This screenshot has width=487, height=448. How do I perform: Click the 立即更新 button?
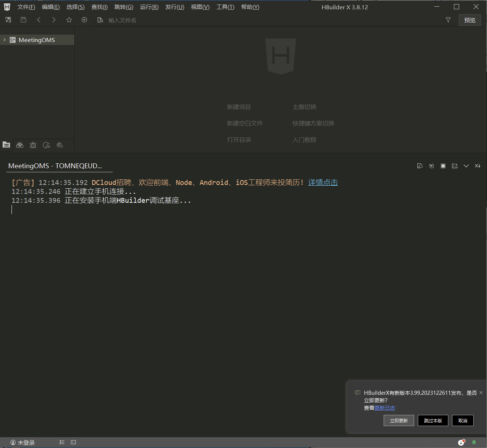(399, 420)
